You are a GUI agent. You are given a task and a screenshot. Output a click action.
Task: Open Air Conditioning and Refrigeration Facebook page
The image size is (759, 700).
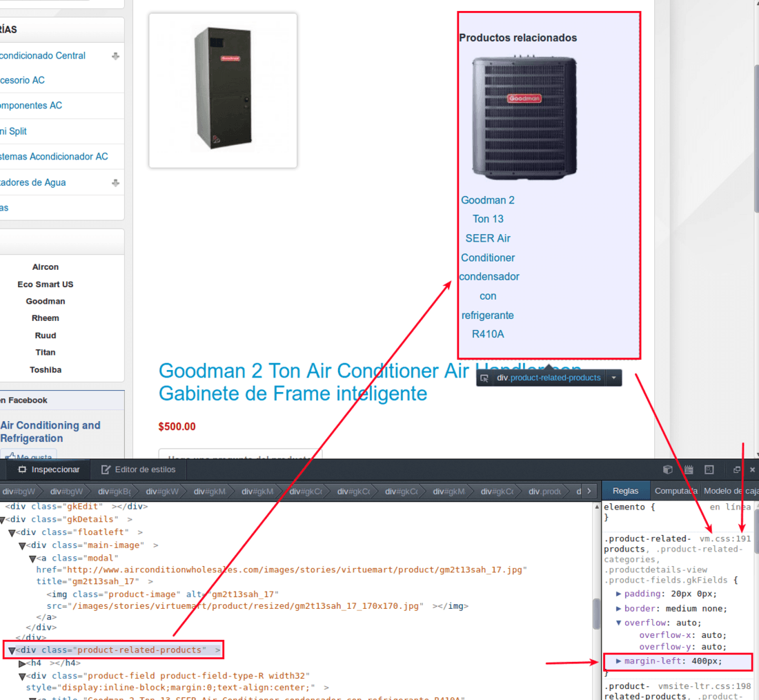[x=50, y=431]
